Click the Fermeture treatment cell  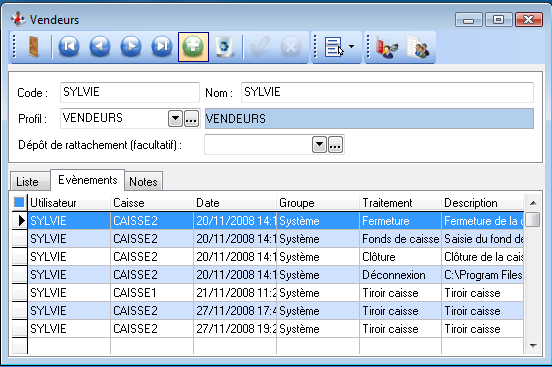point(401,221)
